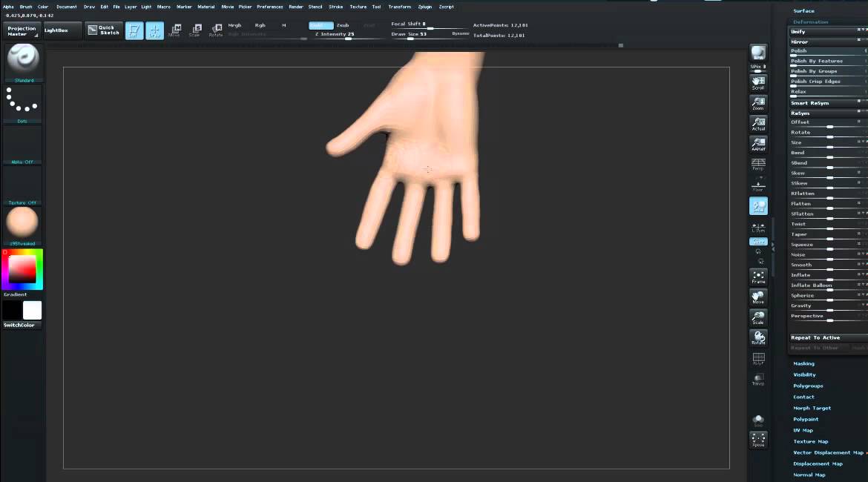Toggle L.Sym local symmetry
Screen dimensions: 868x482
(x=758, y=228)
